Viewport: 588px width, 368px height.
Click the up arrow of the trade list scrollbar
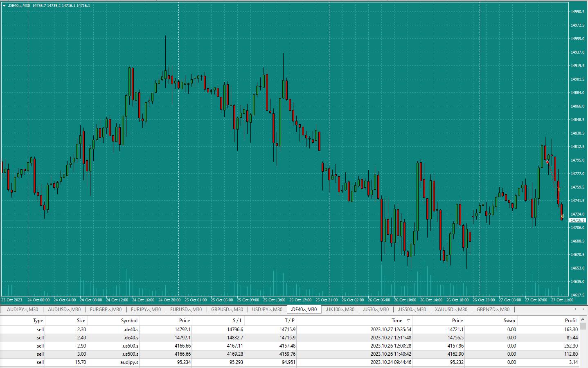583,319
